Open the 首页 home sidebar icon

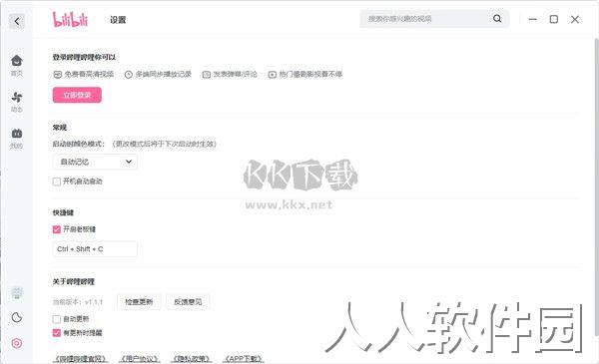[17, 65]
